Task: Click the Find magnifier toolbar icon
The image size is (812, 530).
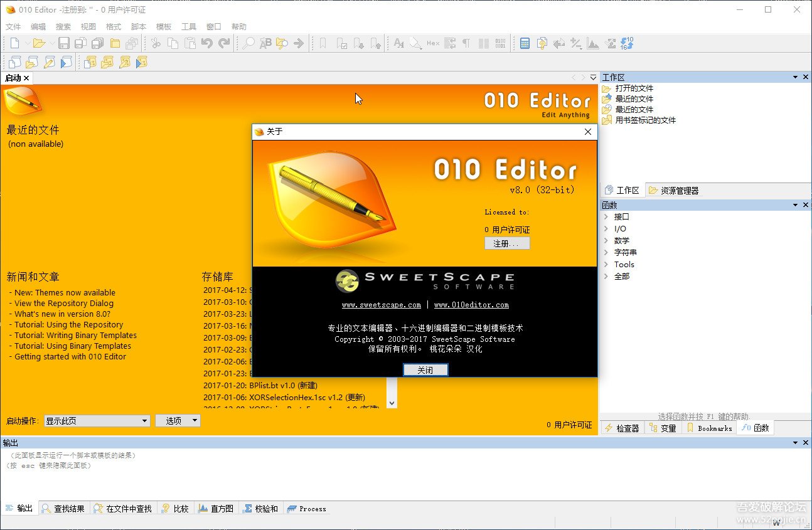Action: (x=248, y=43)
